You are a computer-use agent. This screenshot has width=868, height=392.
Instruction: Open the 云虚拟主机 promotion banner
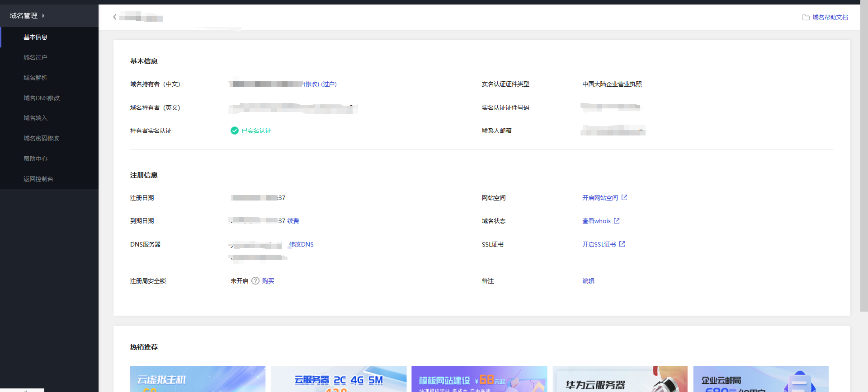pos(198,379)
